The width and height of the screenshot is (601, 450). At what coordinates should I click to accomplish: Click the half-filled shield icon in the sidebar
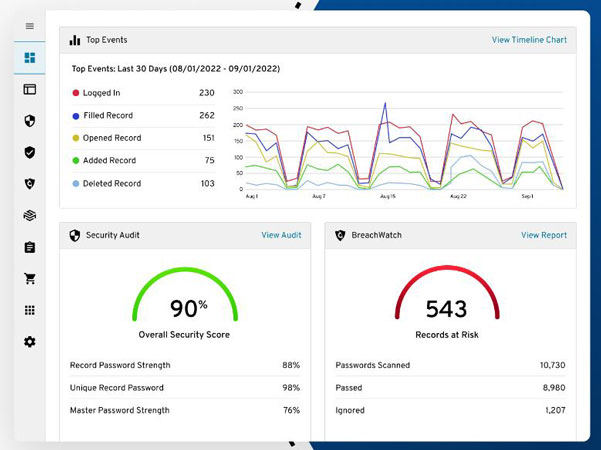point(29,121)
